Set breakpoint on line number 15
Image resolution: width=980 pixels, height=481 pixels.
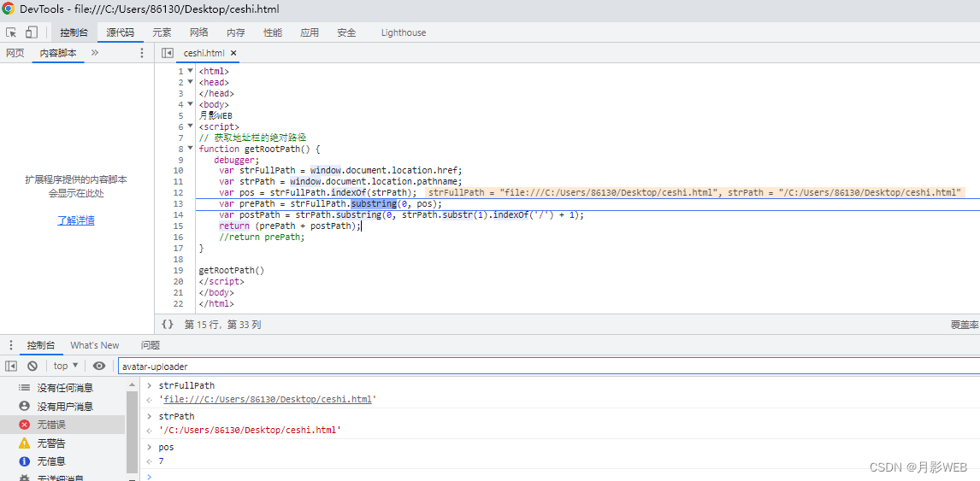[178, 226]
